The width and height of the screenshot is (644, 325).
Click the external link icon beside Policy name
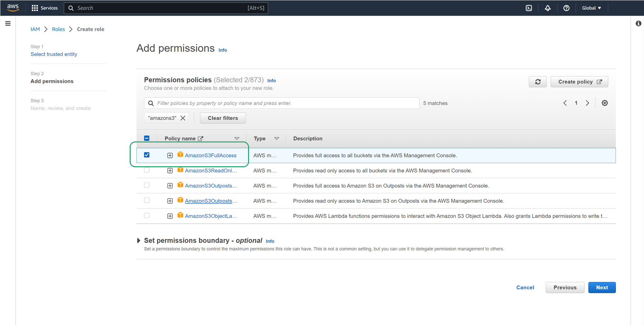point(200,138)
